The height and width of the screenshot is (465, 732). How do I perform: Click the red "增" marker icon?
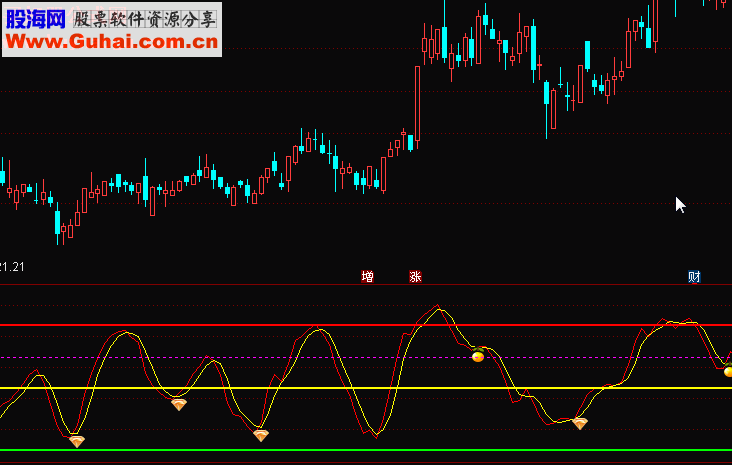(x=367, y=277)
